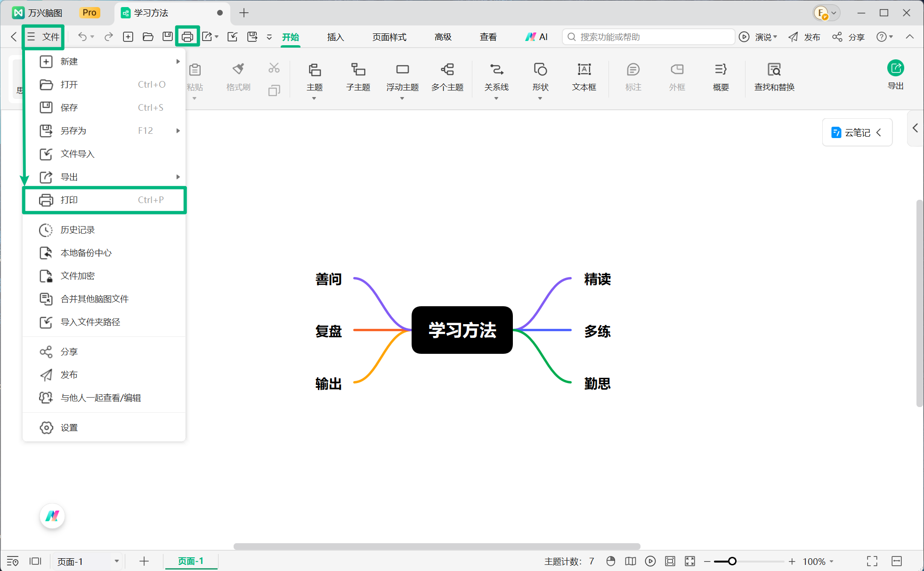Enter fullscreen via bottom-right icon
Screen dimensions: 924x571
(x=872, y=561)
